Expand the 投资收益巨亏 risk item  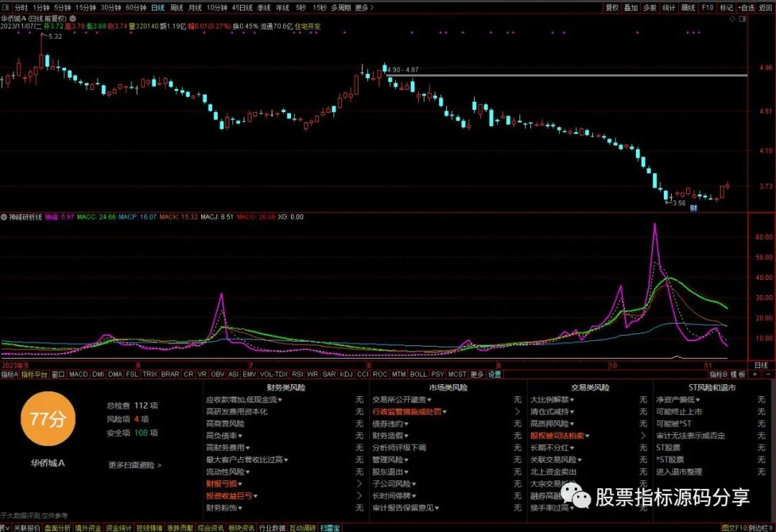[x=231, y=495]
